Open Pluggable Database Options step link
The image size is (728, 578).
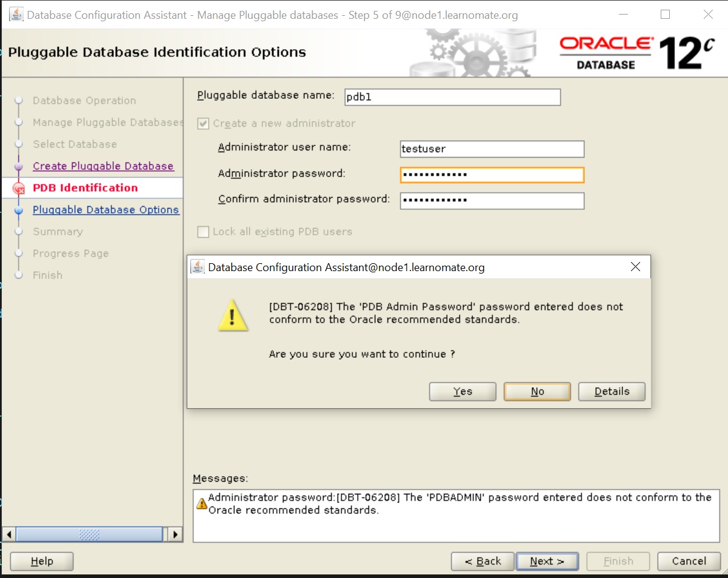(105, 210)
